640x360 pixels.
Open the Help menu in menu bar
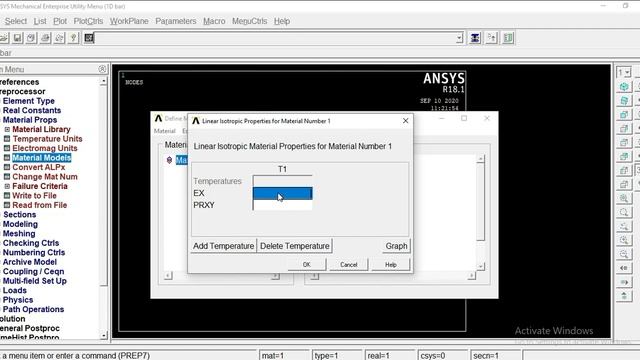tap(282, 21)
